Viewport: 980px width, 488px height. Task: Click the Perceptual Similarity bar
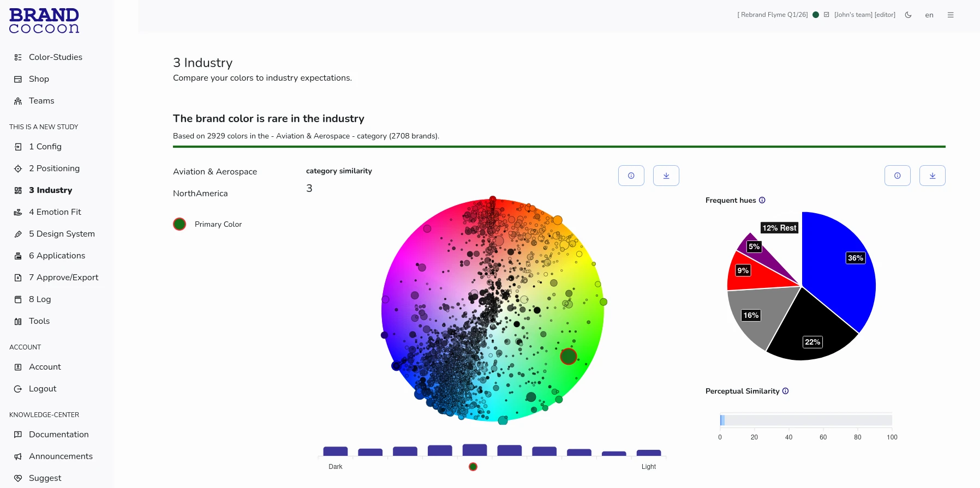click(x=806, y=420)
